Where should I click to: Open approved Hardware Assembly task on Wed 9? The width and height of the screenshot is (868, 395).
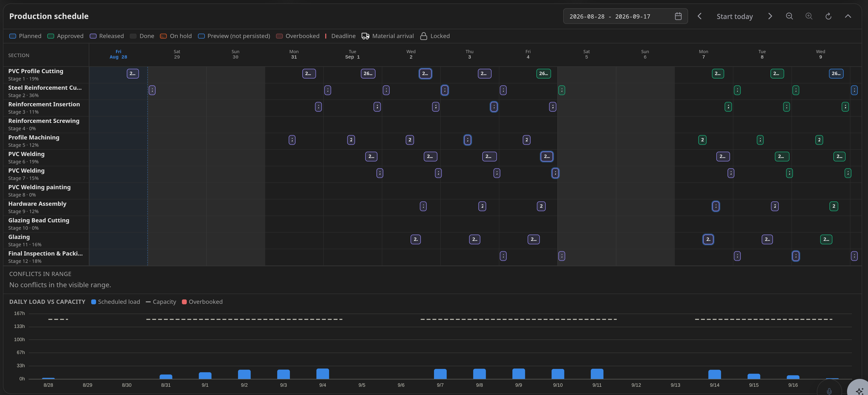point(834,206)
